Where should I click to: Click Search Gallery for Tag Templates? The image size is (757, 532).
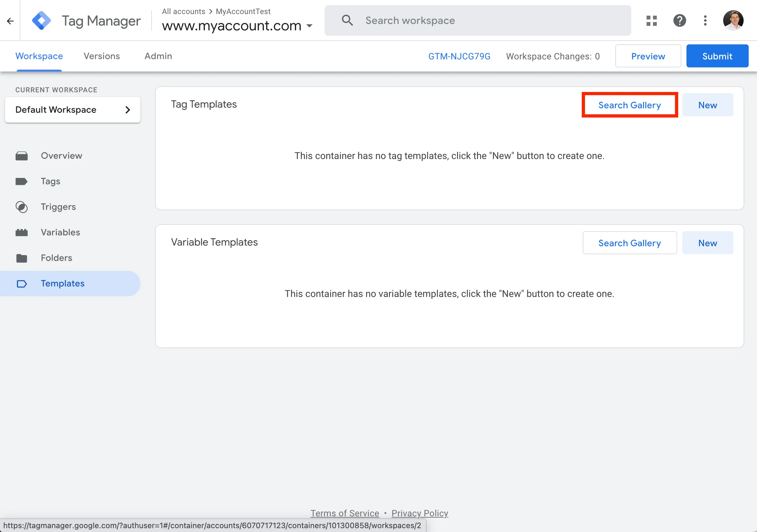click(629, 105)
